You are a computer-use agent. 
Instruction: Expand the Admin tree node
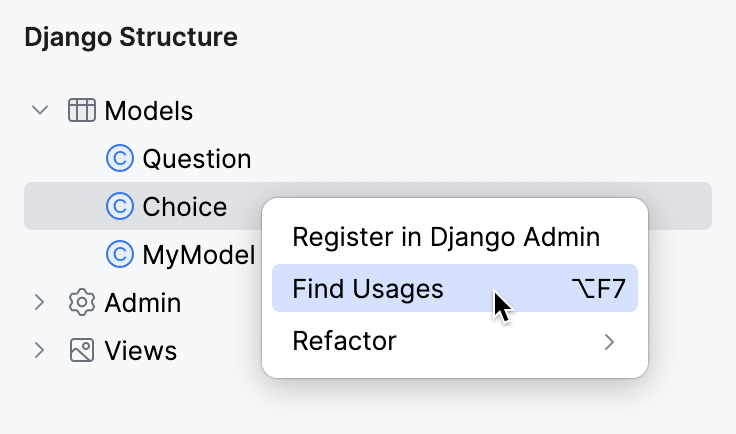[40, 302]
